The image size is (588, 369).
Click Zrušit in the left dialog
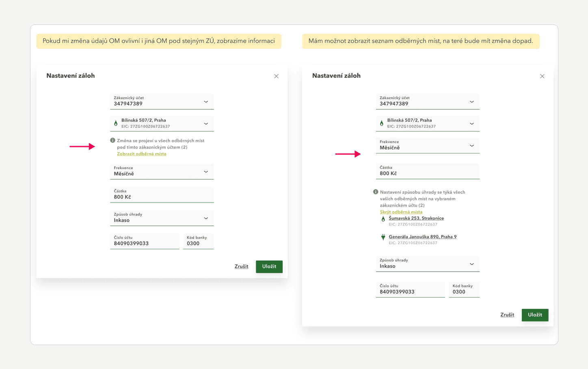click(x=241, y=267)
